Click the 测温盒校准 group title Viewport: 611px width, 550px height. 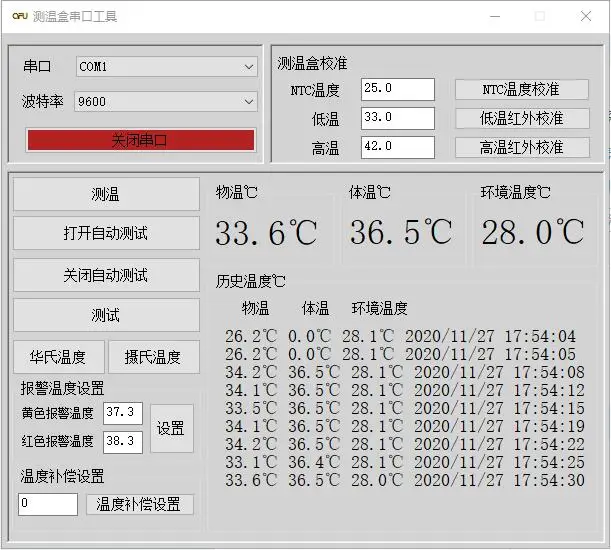coord(312,63)
